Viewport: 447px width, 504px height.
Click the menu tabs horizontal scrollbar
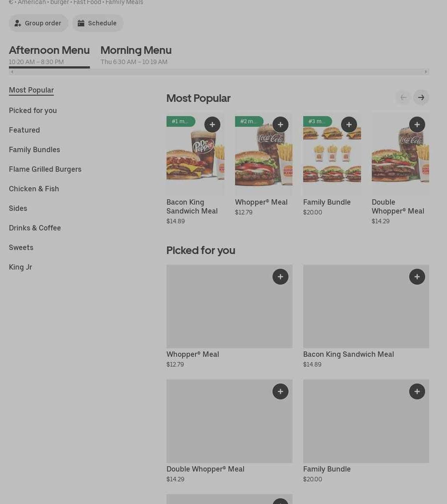click(218, 72)
